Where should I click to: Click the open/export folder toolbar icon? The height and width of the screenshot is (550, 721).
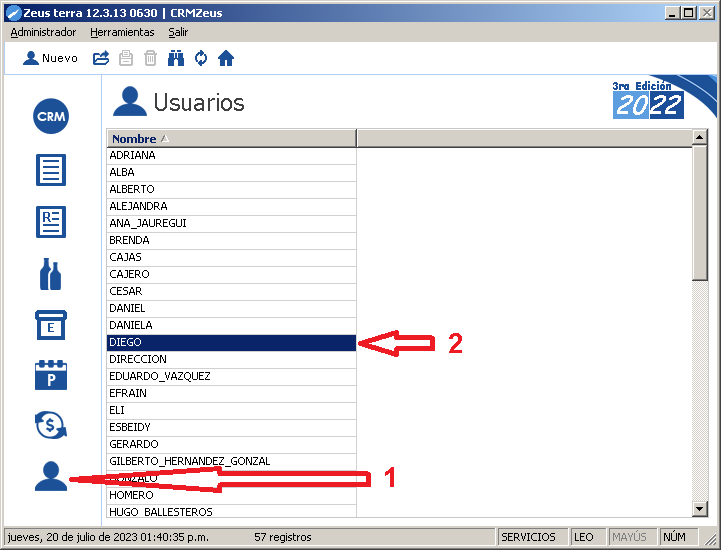click(101, 58)
